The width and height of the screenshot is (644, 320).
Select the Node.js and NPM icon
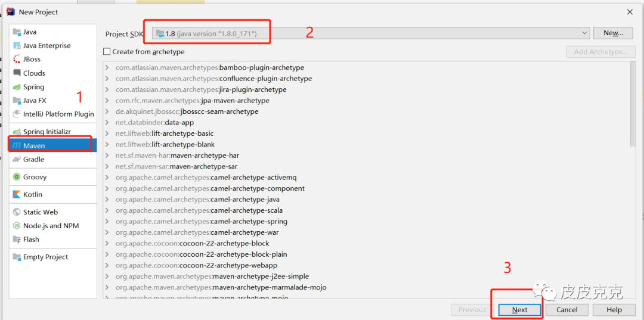click(x=17, y=226)
